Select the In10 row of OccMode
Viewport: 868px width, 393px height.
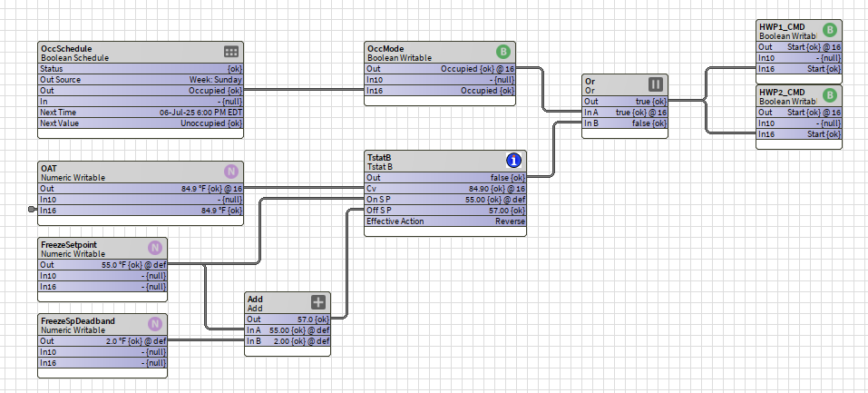(x=440, y=80)
